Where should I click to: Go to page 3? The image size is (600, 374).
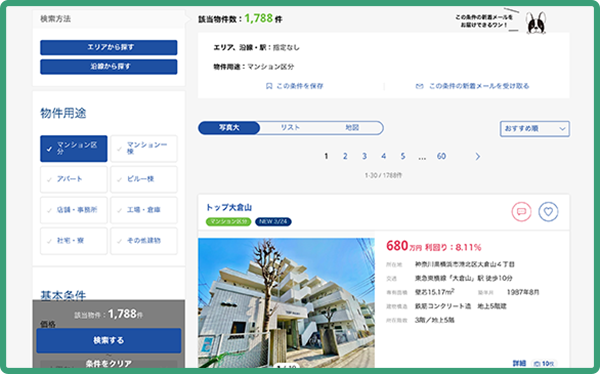[x=364, y=156]
